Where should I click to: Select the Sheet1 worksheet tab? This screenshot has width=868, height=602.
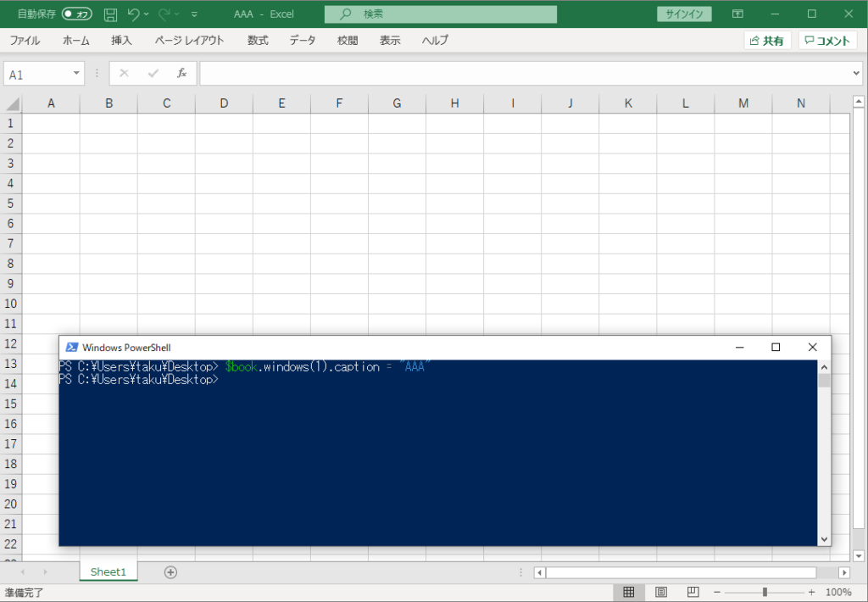(x=108, y=572)
